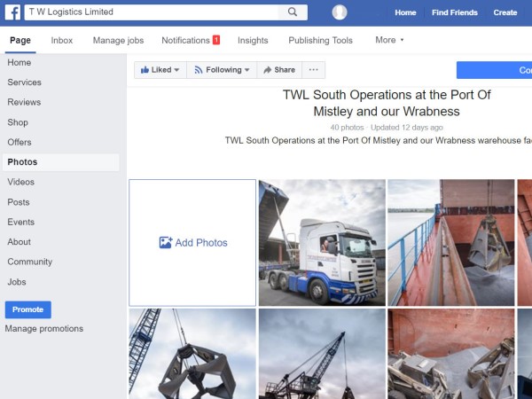Click the Add Photos tile

(x=192, y=243)
